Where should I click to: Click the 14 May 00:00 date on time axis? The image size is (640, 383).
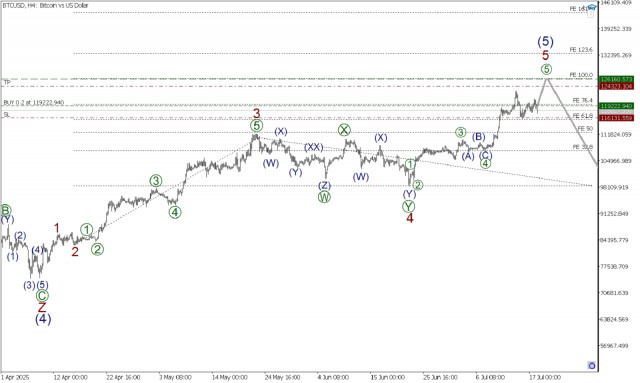click(x=230, y=377)
